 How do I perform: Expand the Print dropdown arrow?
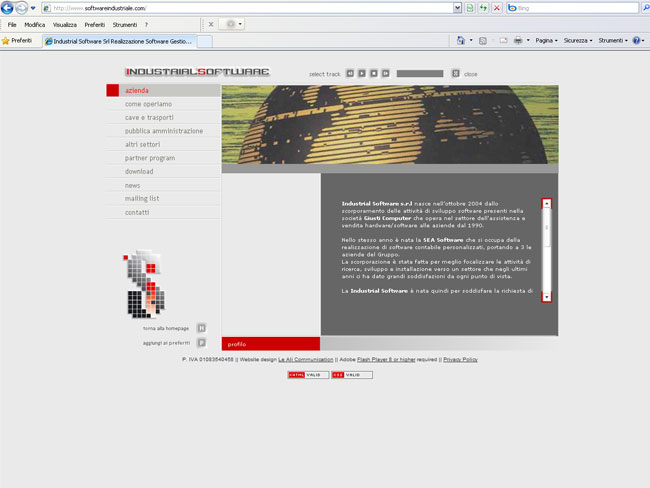(x=528, y=40)
